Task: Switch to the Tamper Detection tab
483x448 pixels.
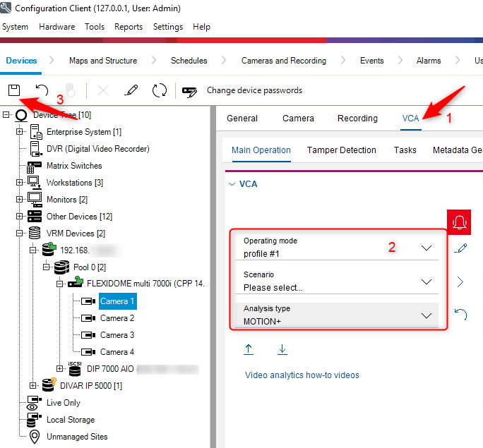Action: point(341,150)
